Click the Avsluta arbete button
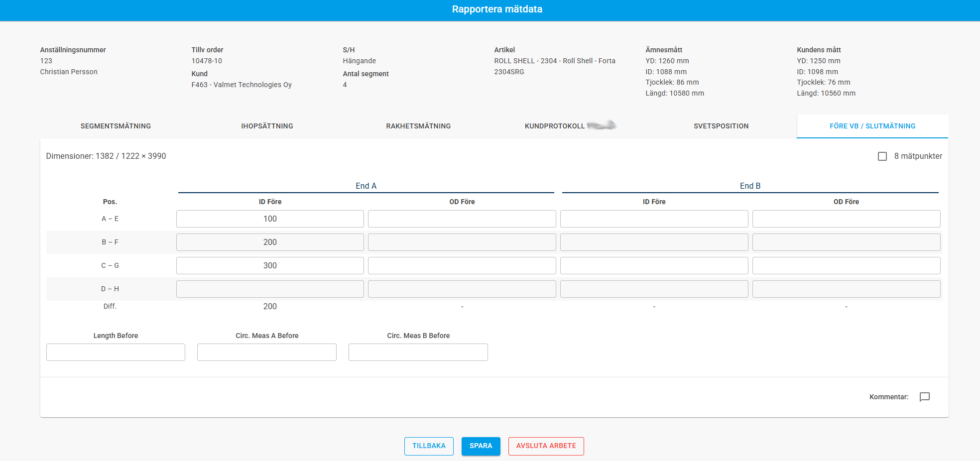Screen dimensions: 980x461 [546, 446]
